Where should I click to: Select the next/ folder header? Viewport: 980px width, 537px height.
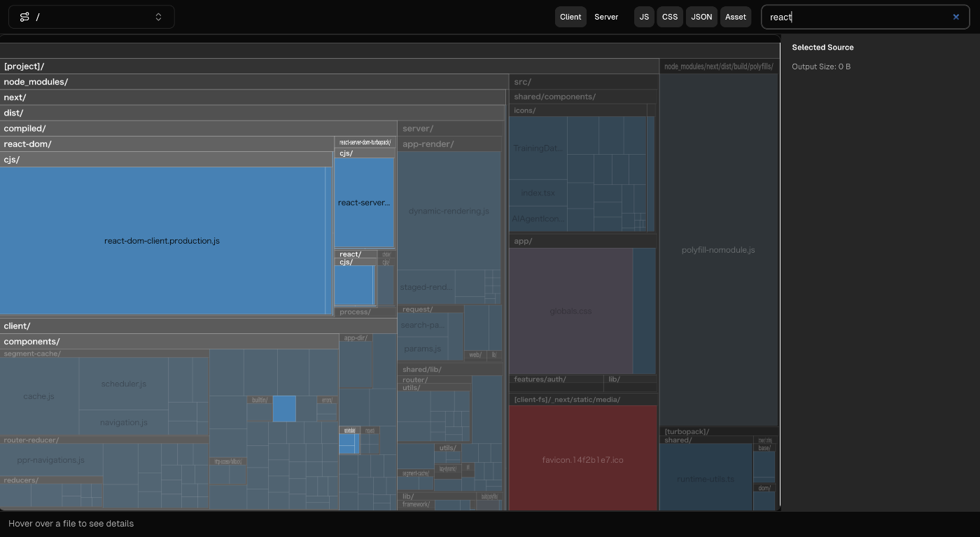pos(253,97)
